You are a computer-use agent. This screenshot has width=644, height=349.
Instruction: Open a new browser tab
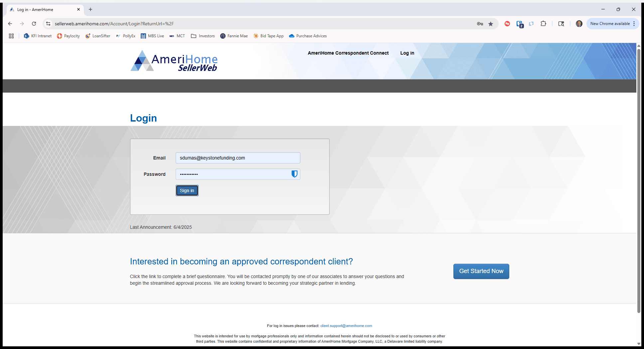(x=90, y=10)
